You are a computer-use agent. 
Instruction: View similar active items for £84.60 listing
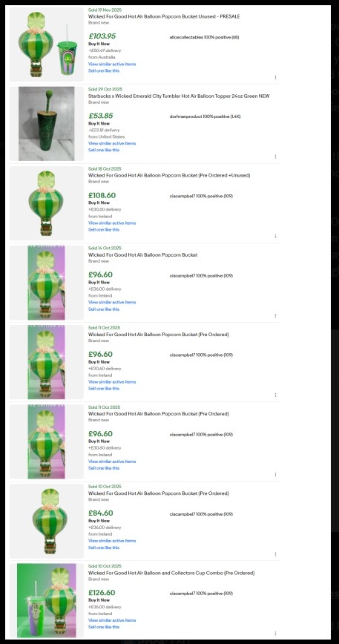click(112, 541)
